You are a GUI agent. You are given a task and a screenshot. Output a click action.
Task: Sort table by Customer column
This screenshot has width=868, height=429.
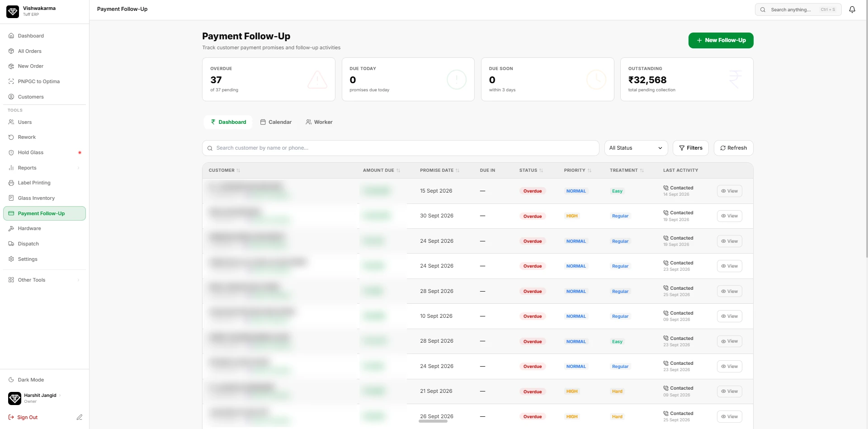tap(224, 170)
